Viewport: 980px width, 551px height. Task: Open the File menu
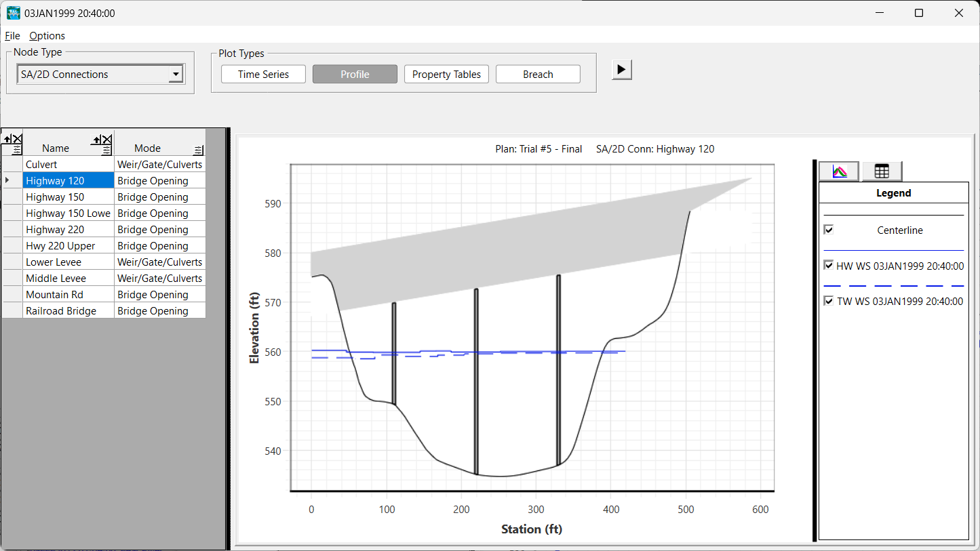(12, 36)
